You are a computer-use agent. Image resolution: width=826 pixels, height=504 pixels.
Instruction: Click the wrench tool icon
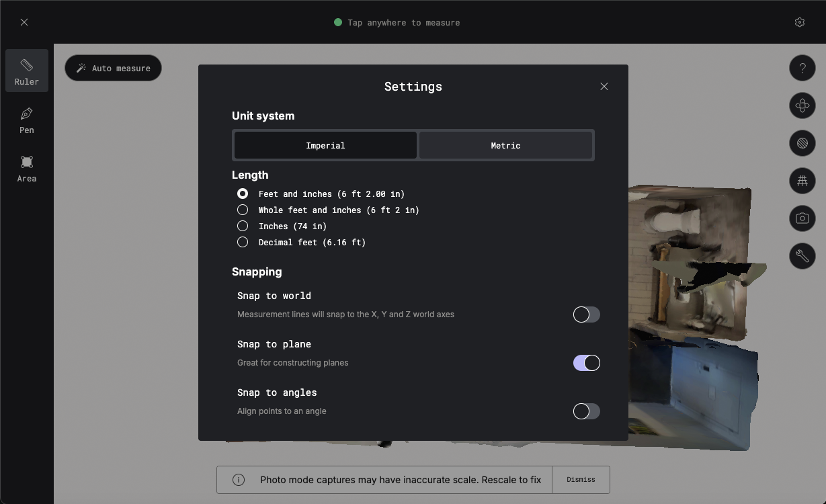click(802, 256)
